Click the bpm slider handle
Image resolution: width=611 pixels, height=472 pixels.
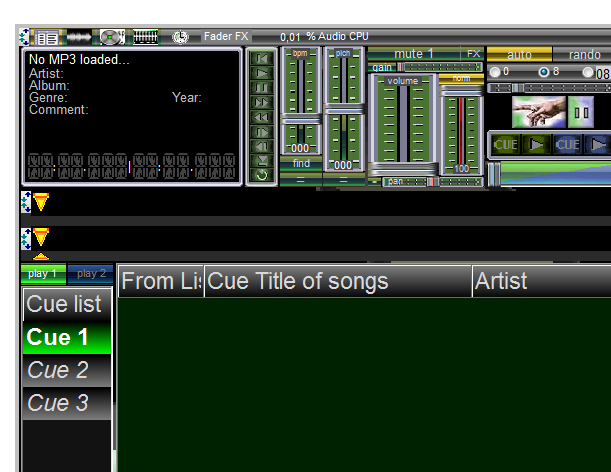(x=301, y=118)
